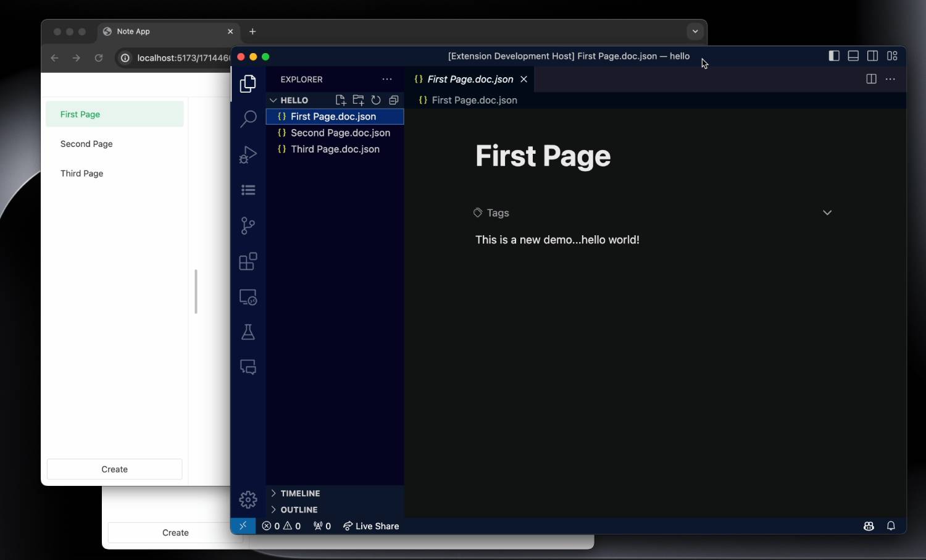Open the browser tab search dropdown
The width and height of the screenshot is (926, 560).
pos(695,31)
